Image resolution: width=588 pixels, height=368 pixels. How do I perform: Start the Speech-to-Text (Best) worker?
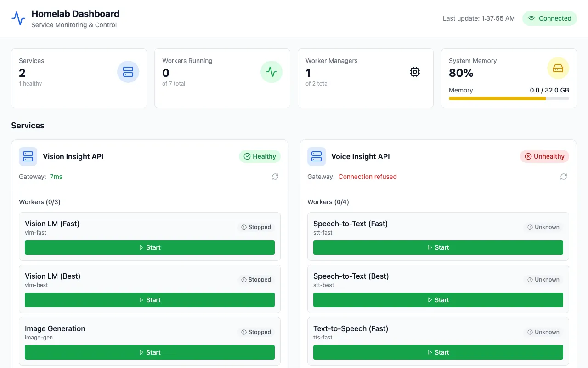tap(438, 300)
